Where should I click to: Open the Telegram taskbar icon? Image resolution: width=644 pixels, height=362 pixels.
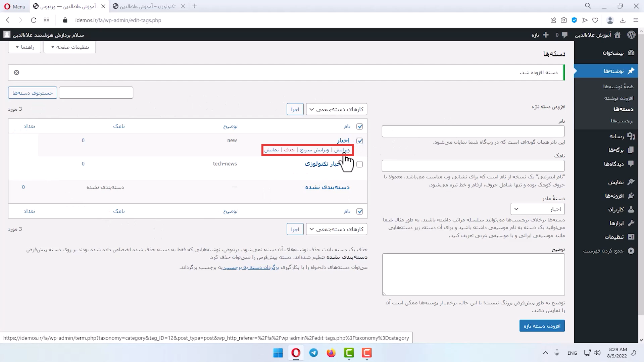point(313,353)
